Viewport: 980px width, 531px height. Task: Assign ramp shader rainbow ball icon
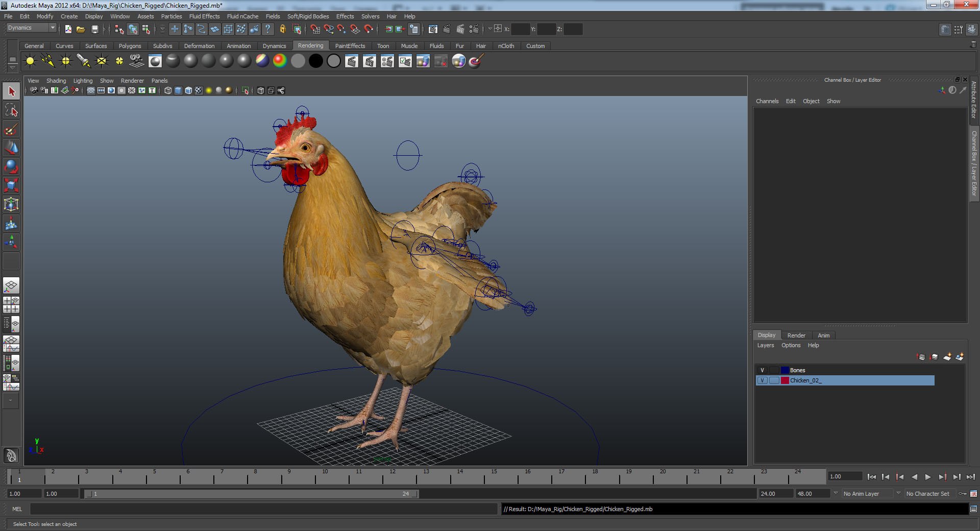pyautogui.click(x=280, y=61)
